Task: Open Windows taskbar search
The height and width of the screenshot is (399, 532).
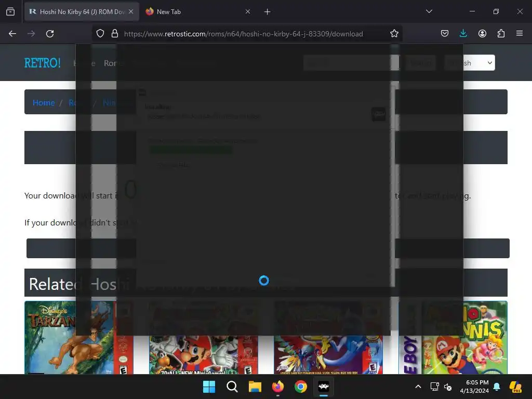Action: [x=232, y=387]
